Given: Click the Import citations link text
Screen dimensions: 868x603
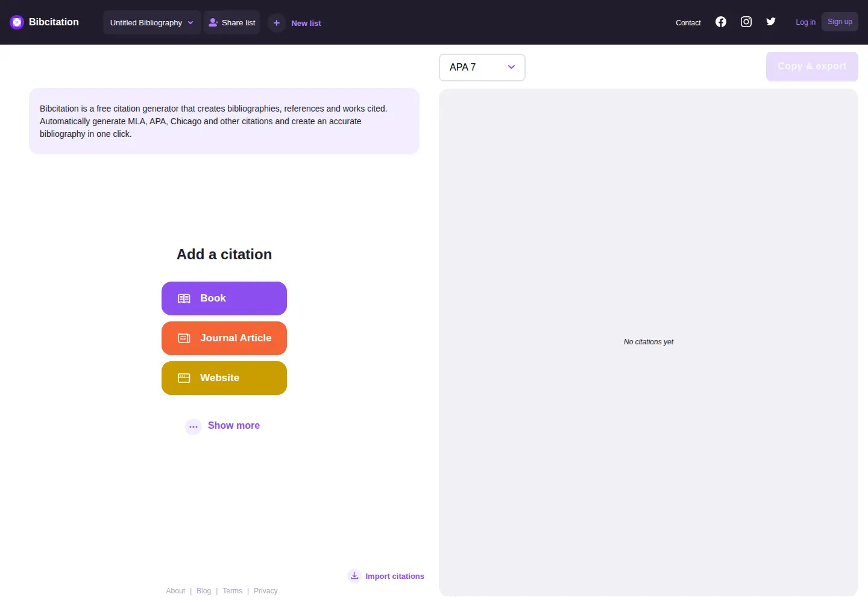Looking at the screenshot, I should click(x=395, y=576).
